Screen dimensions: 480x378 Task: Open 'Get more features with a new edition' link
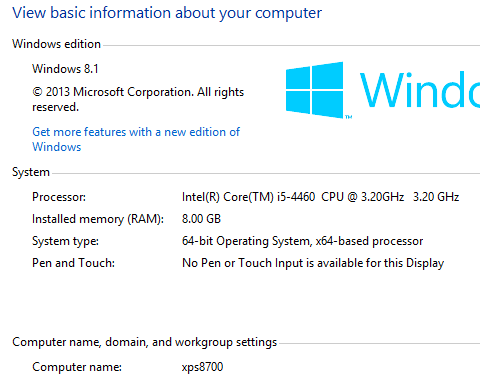pyautogui.click(x=136, y=139)
